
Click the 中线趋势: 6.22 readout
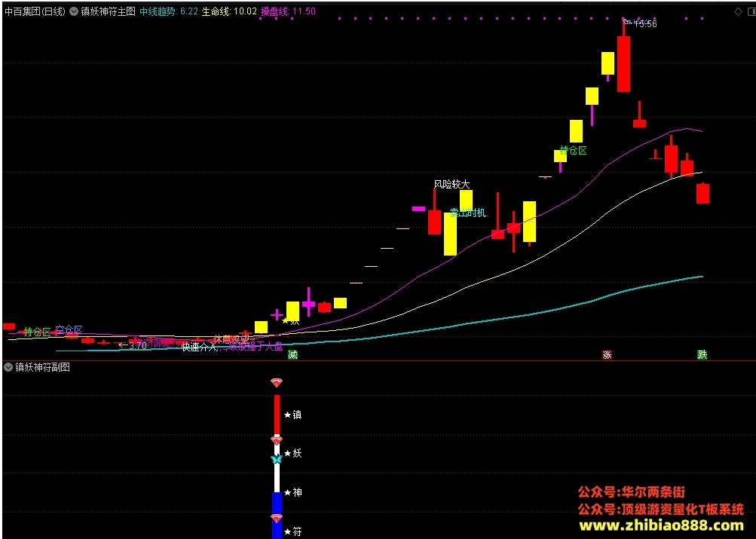[x=169, y=11]
